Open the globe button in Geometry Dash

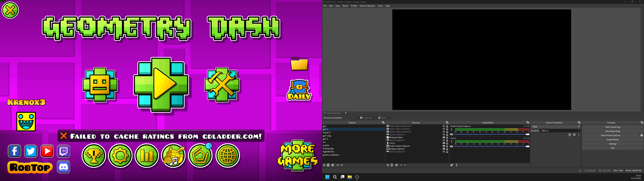pyautogui.click(x=228, y=156)
